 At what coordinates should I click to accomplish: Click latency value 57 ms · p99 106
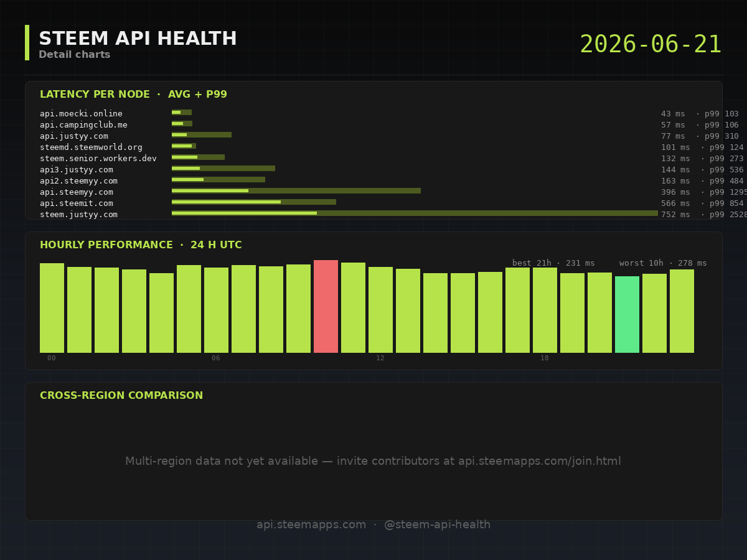700,125
